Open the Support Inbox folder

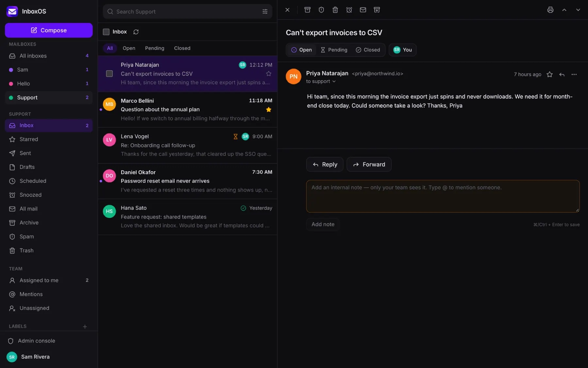click(x=49, y=125)
